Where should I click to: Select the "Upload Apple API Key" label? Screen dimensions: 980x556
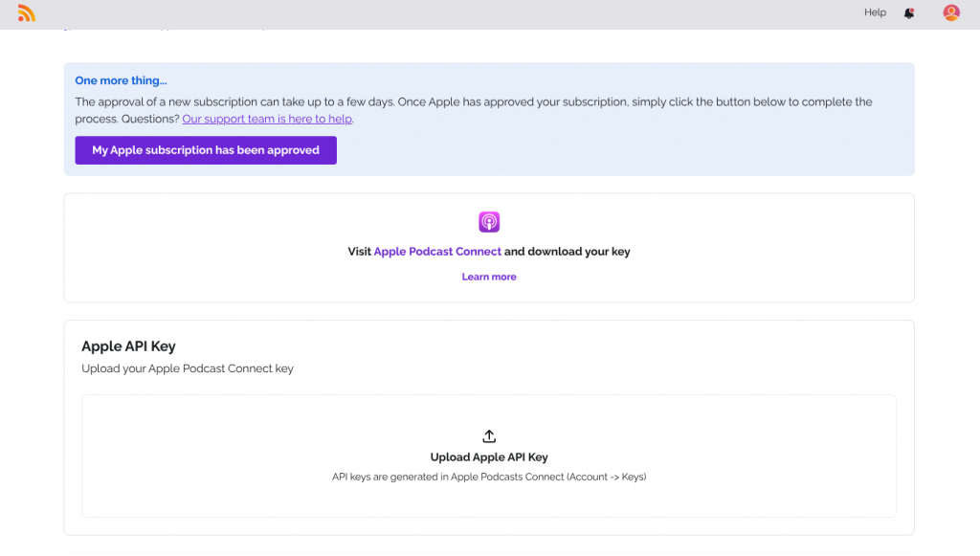tap(489, 457)
